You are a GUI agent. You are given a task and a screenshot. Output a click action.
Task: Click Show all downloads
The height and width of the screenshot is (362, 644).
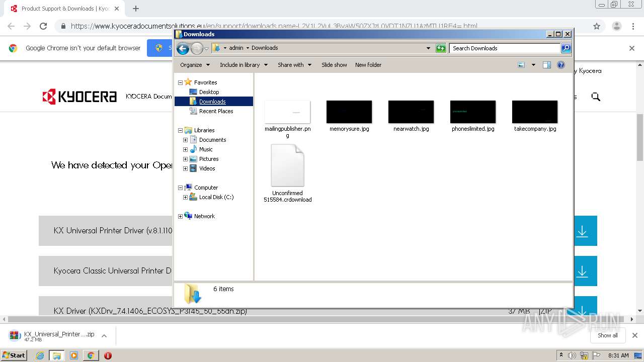point(607,335)
